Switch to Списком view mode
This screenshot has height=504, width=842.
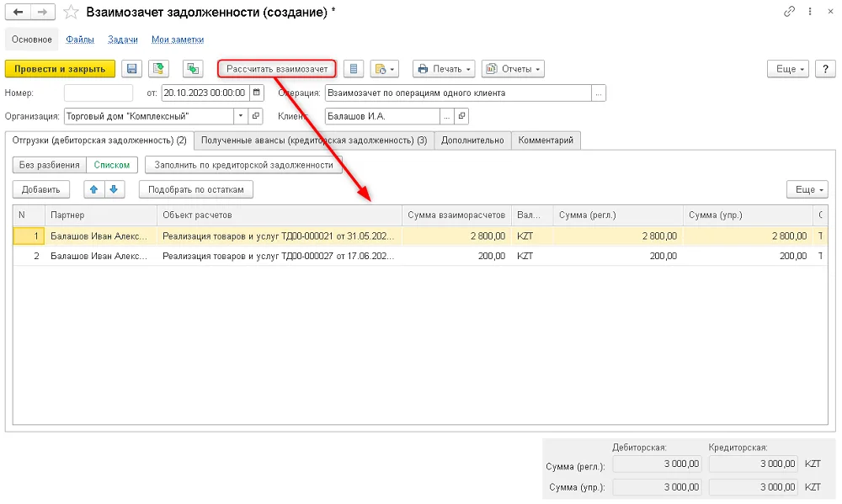point(112,165)
